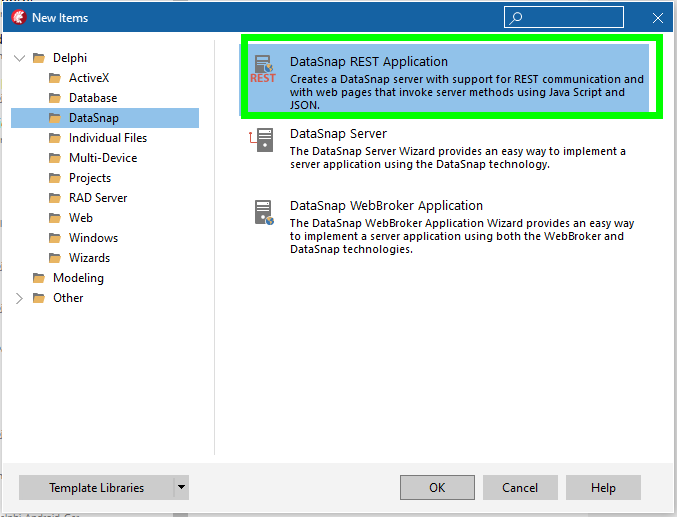Click the Template Libraries button
Viewport: 677px width, 517px height.
(x=96, y=487)
